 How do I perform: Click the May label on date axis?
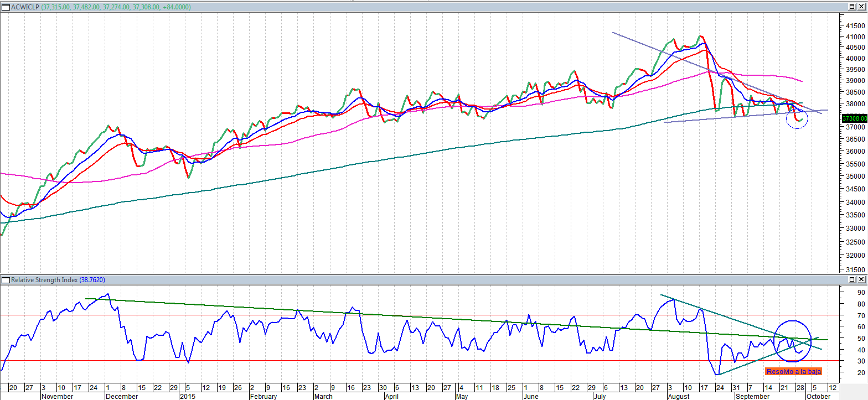click(463, 396)
